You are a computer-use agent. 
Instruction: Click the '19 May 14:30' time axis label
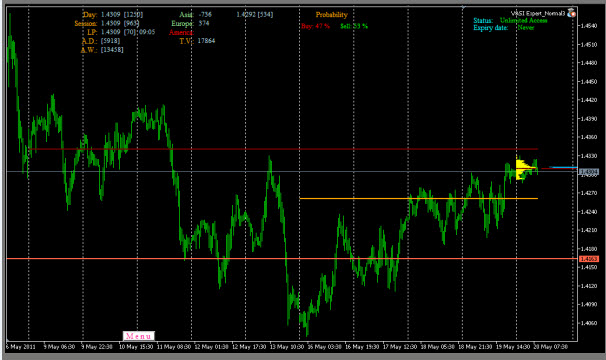(513, 346)
